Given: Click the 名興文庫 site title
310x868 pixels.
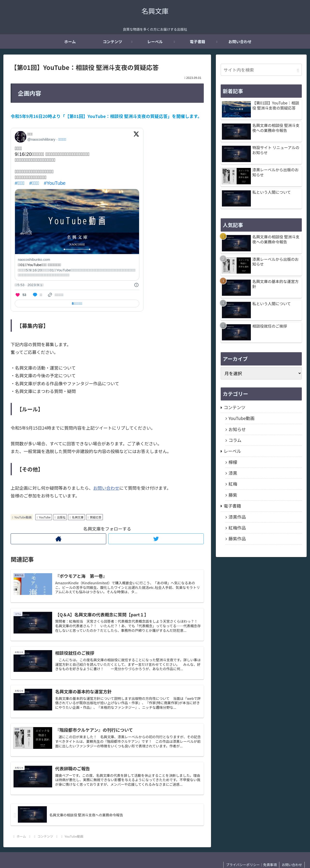Looking at the screenshot, I should click(x=155, y=11).
